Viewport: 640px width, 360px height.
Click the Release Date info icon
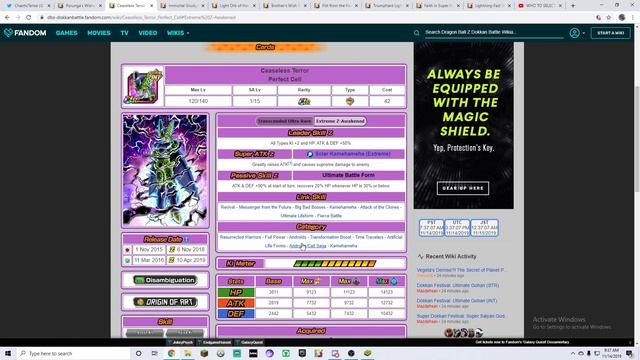pos(187,239)
